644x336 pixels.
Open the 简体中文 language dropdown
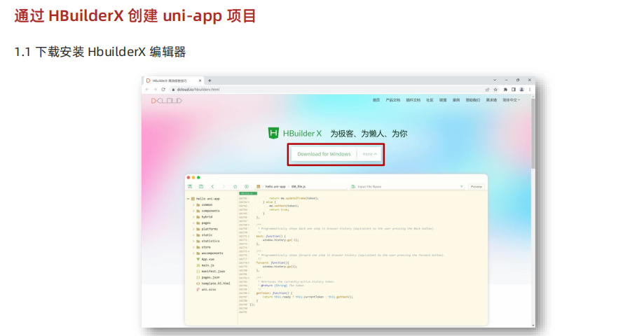[x=512, y=100]
